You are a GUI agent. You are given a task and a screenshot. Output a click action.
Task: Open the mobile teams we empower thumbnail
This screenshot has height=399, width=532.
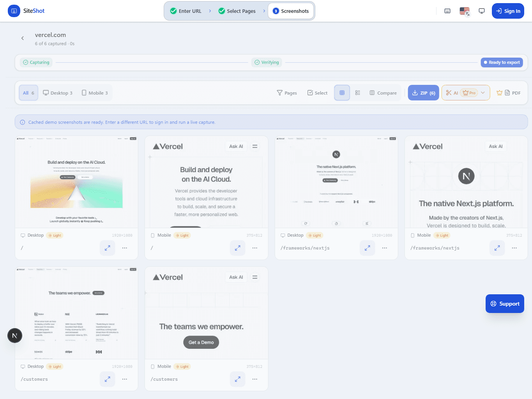207,313
